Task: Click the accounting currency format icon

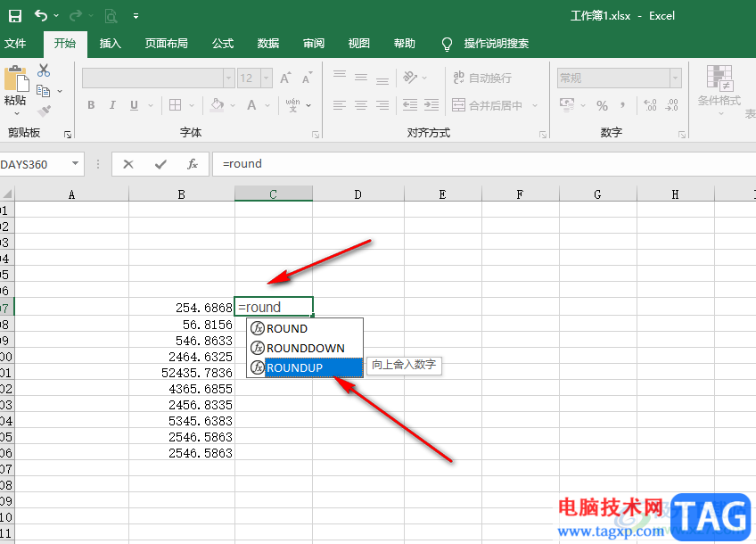Action: (567, 104)
